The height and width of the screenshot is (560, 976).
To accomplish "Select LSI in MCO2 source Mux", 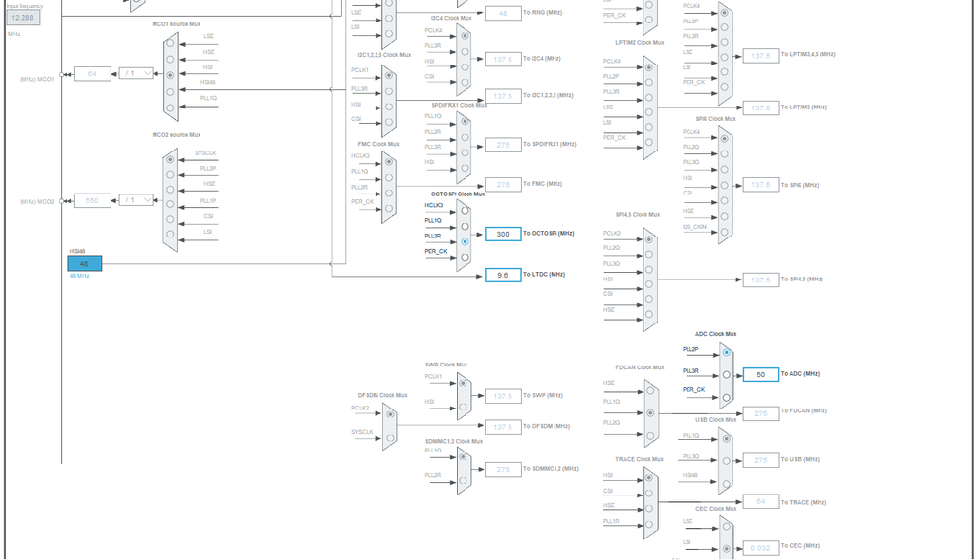I will (170, 235).
